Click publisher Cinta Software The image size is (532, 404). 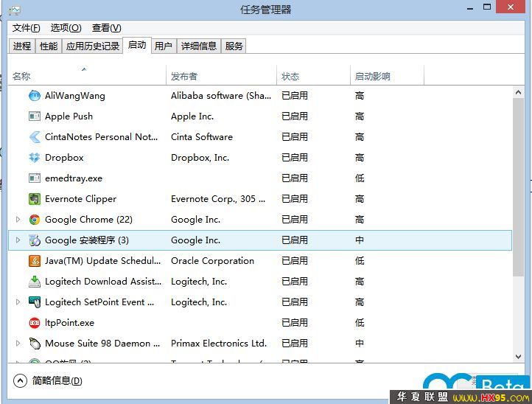202,137
